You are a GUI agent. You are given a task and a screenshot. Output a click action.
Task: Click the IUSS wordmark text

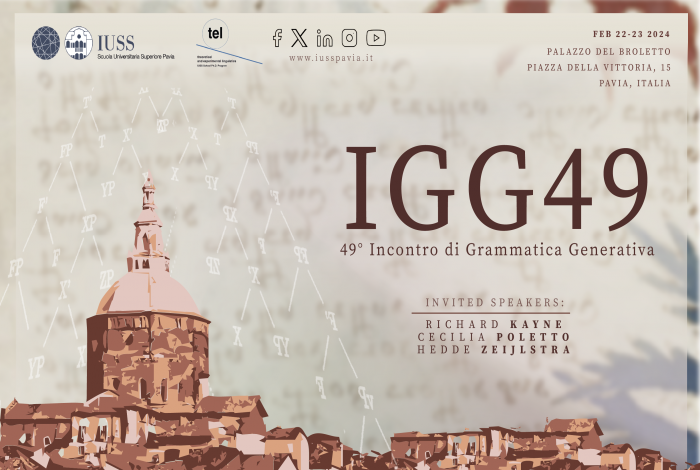tap(116, 43)
